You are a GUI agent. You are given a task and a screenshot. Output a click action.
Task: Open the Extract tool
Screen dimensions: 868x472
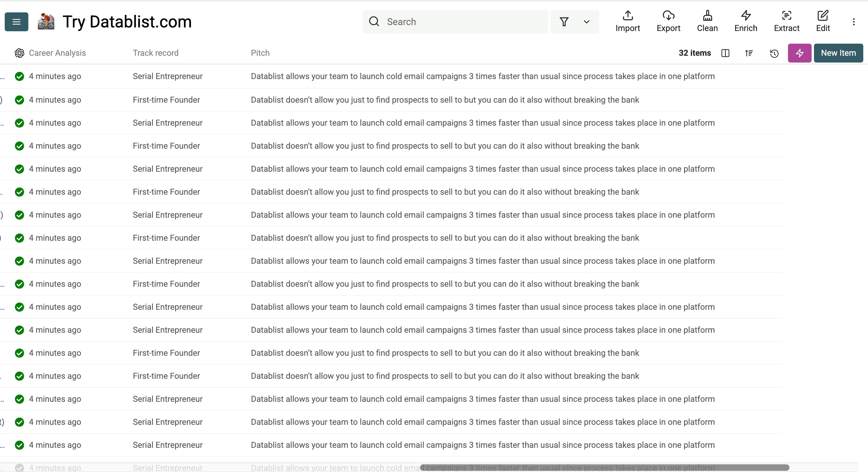click(787, 21)
